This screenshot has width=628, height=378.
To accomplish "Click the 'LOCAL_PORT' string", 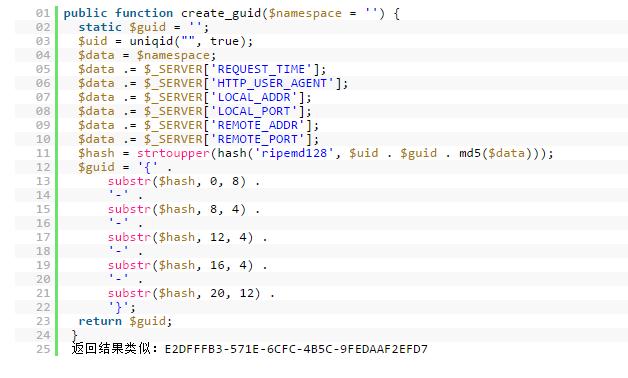I will 254,111.
